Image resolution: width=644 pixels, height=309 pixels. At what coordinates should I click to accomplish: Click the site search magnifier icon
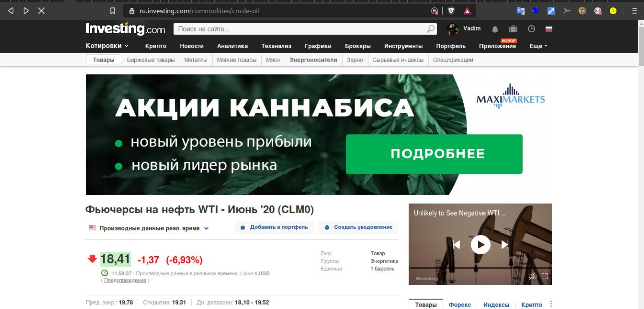pyautogui.click(x=431, y=29)
